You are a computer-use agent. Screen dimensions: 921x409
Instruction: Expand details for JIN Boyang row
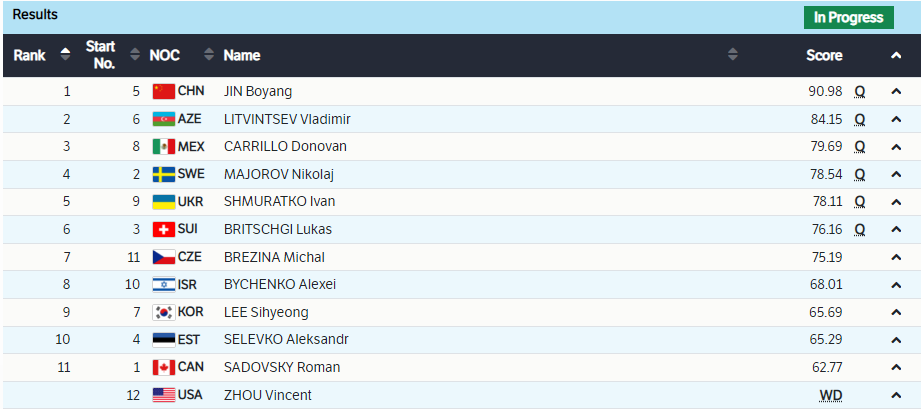coord(896,91)
